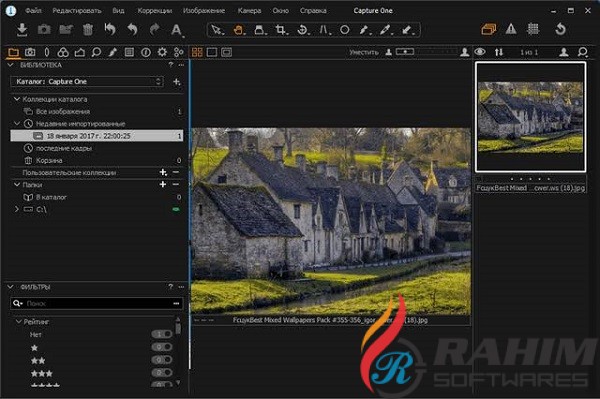Click the camera Capture icon in top toolbar

tap(44, 29)
